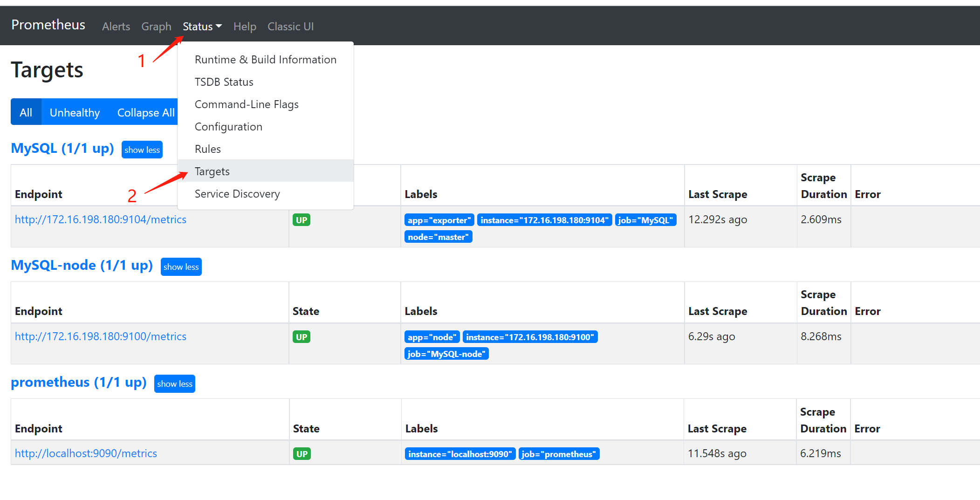The height and width of the screenshot is (500, 980).
Task: Filter targets with the All toggle
Action: (26, 112)
